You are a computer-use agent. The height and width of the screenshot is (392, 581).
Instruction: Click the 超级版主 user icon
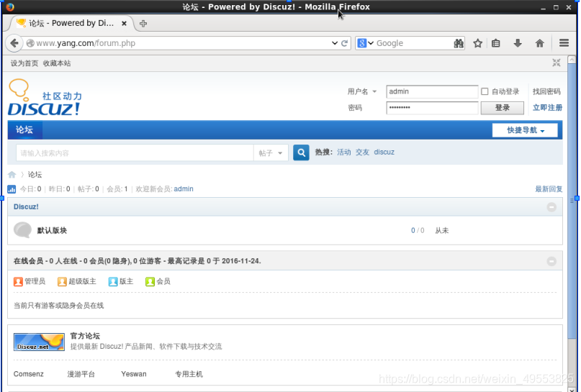[62, 282]
